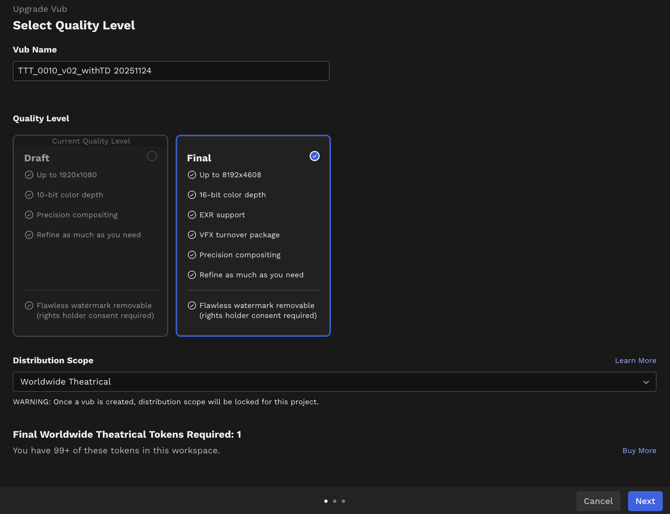The width and height of the screenshot is (670, 514).
Task: Click checkmark icon next to Up to 1920x1080
Action: (x=29, y=175)
